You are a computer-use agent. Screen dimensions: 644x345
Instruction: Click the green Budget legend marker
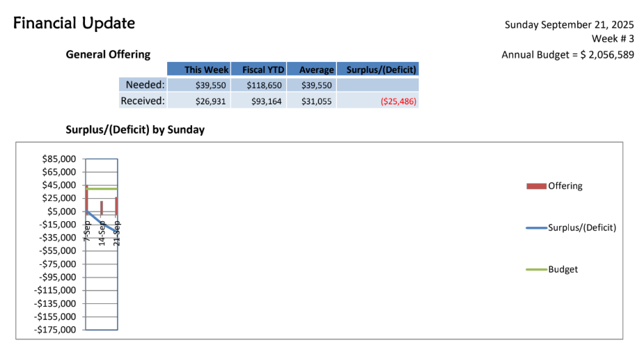click(536, 269)
